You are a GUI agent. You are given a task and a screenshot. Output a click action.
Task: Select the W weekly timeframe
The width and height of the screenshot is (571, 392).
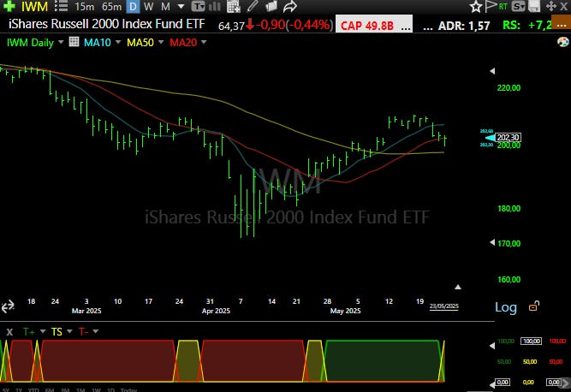[x=148, y=6]
